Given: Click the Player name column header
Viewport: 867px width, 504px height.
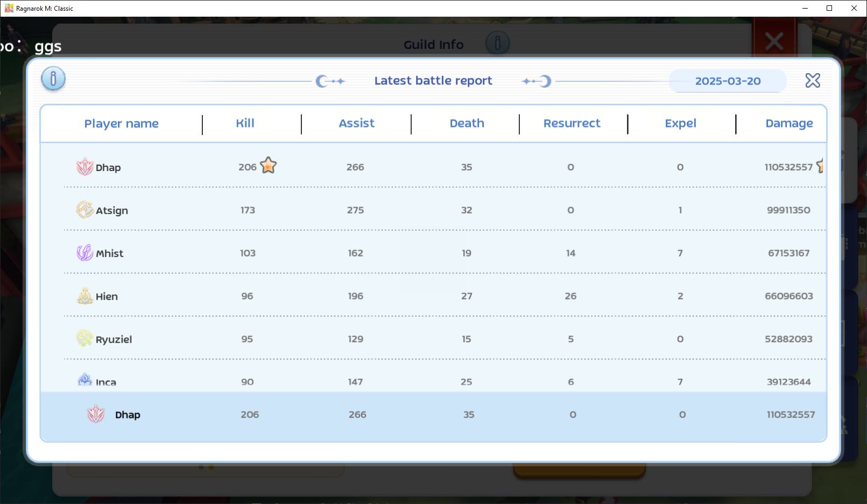Looking at the screenshot, I should click(x=121, y=124).
